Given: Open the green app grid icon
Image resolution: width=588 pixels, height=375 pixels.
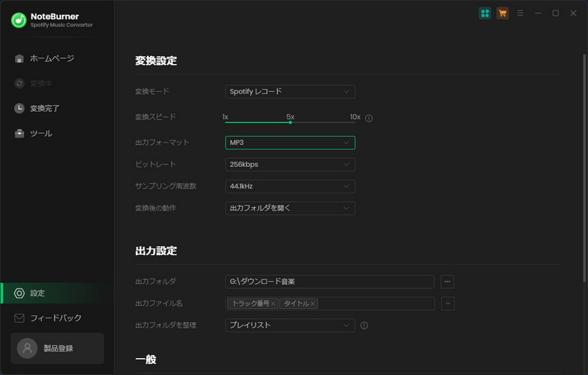Looking at the screenshot, I should tap(485, 13).
